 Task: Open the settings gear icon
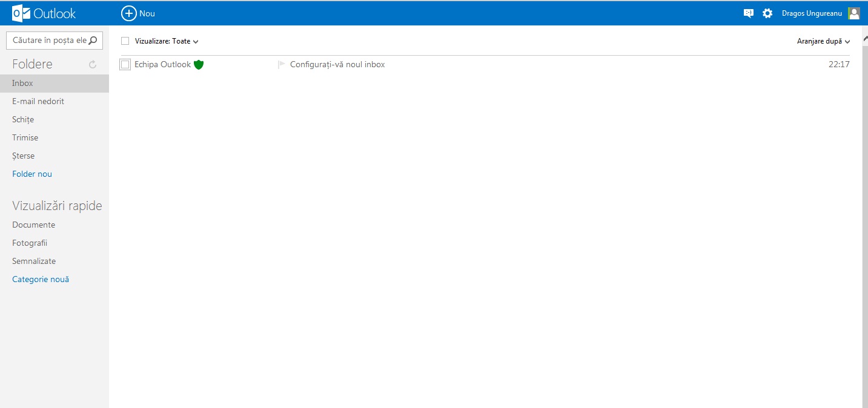click(767, 13)
